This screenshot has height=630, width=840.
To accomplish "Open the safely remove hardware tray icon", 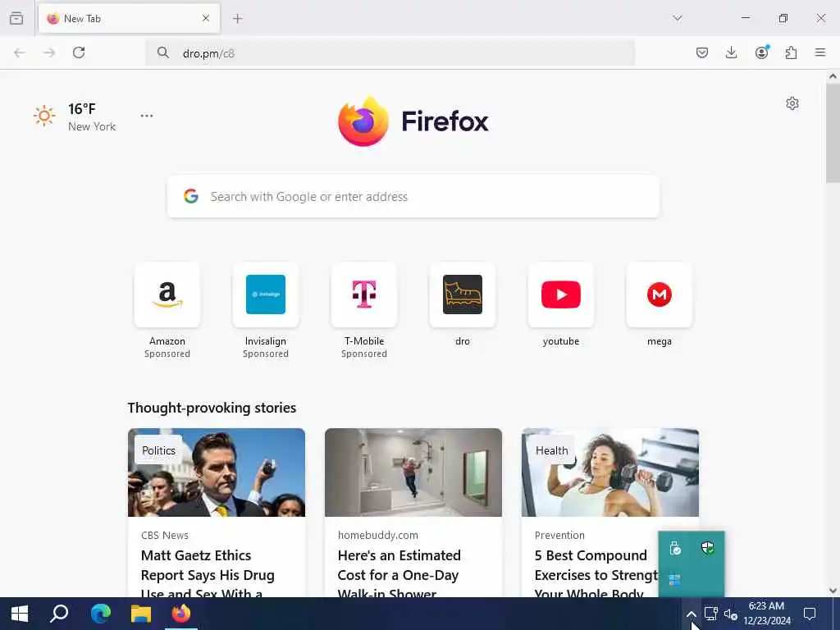I will (675, 547).
